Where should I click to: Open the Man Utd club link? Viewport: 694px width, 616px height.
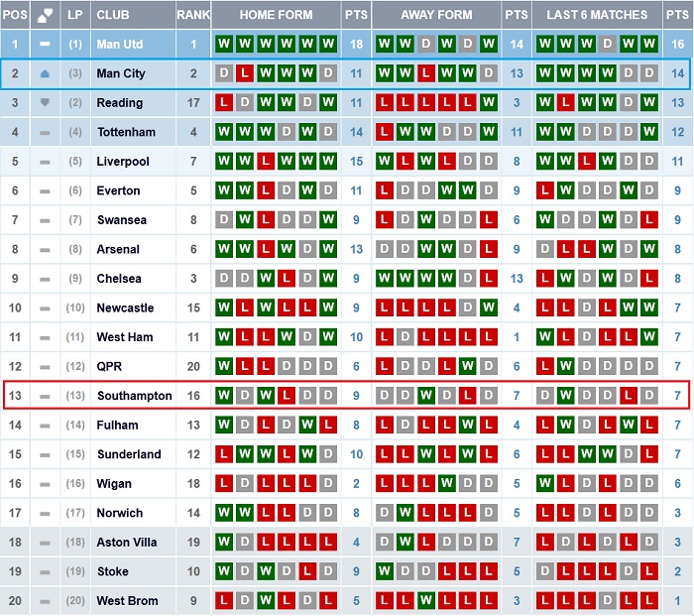click(x=120, y=45)
